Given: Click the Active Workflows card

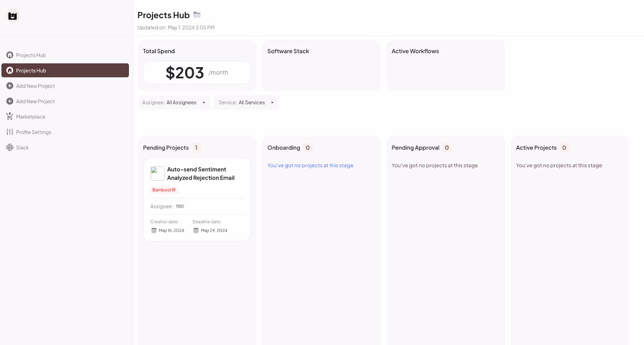Looking at the screenshot, I should click(x=446, y=65).
